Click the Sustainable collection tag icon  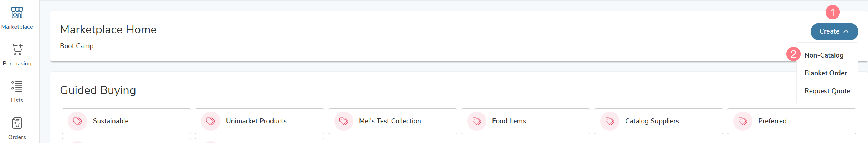point(77,121)
